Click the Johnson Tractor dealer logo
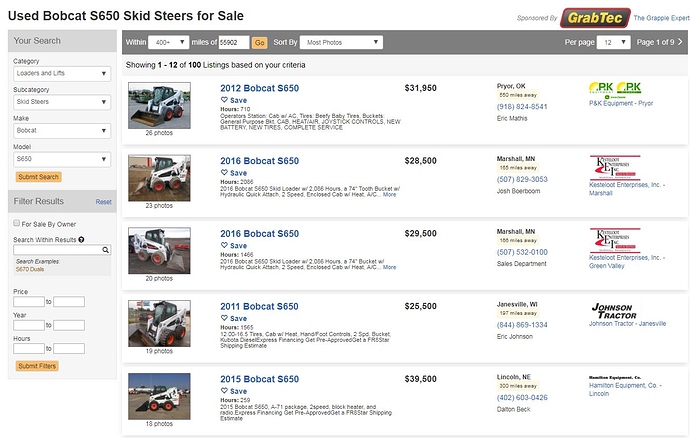The width and height of the screenshot is (690, 438). 614,311
